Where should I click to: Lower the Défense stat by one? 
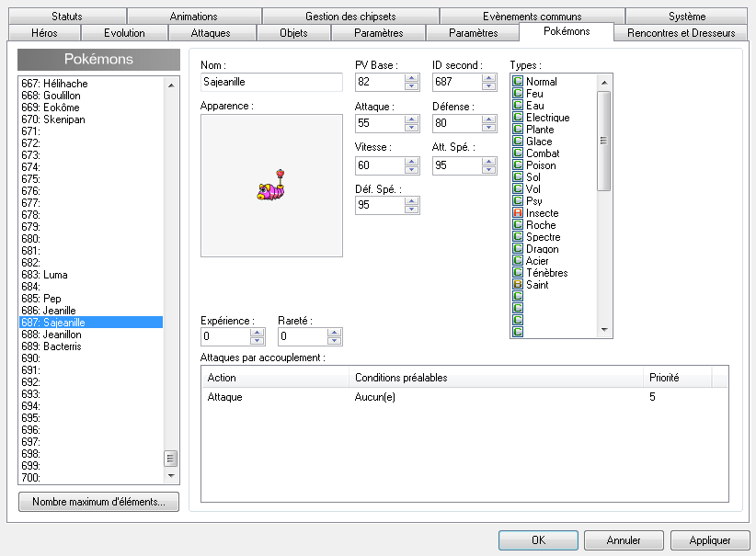click(488, 128)
